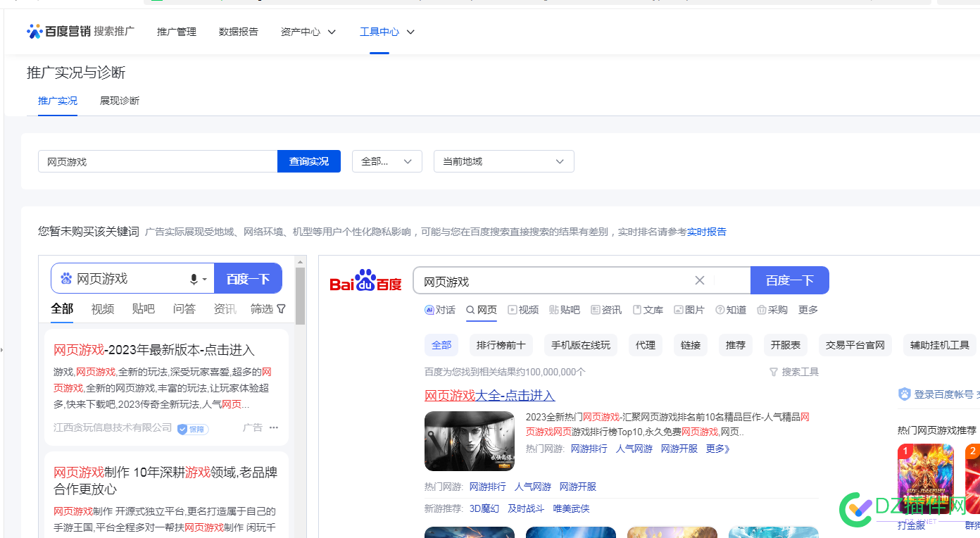The height and width of the screenshot is (538, 980).
Task: Select 贴吧 tab in mobile preview
Action: pos(144,308)
